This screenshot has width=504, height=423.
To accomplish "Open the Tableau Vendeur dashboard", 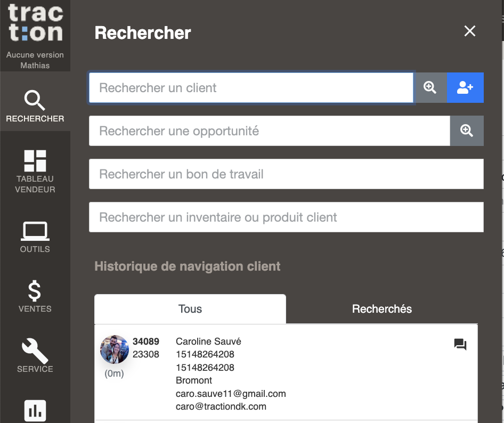I will coord(35,172).
